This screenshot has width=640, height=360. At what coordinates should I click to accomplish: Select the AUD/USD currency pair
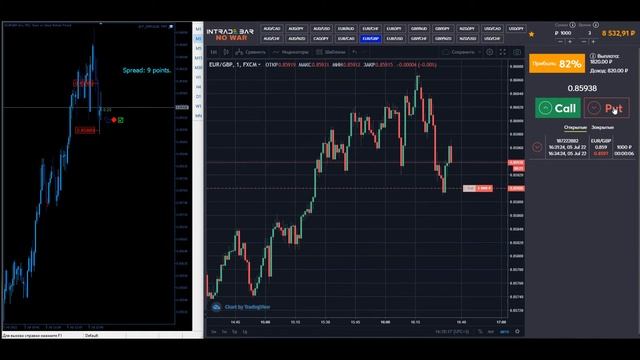tap(321, 29)
